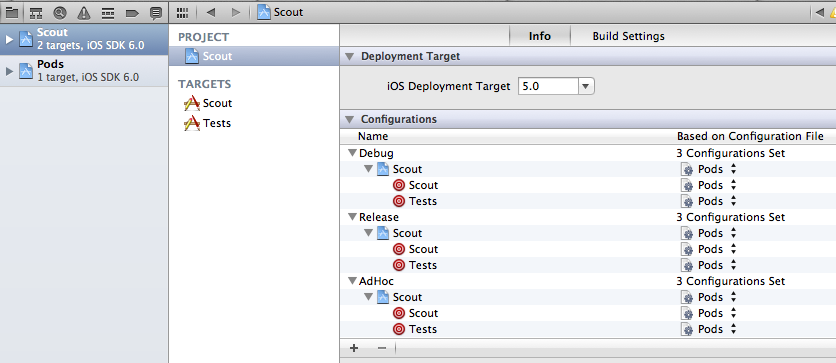836x363 pixels.
Task: Remove configuration with the minus button
Action: (x=381, y=348)
